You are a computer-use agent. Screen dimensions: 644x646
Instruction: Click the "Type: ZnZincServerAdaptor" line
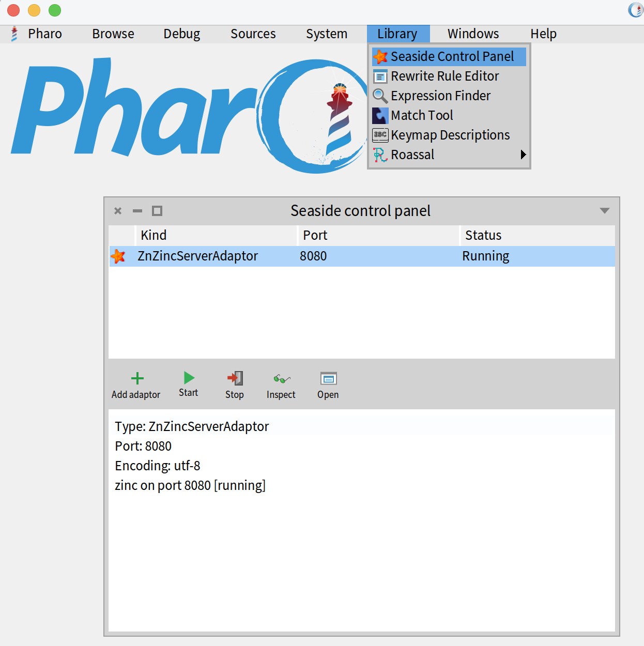click(192, 427)
